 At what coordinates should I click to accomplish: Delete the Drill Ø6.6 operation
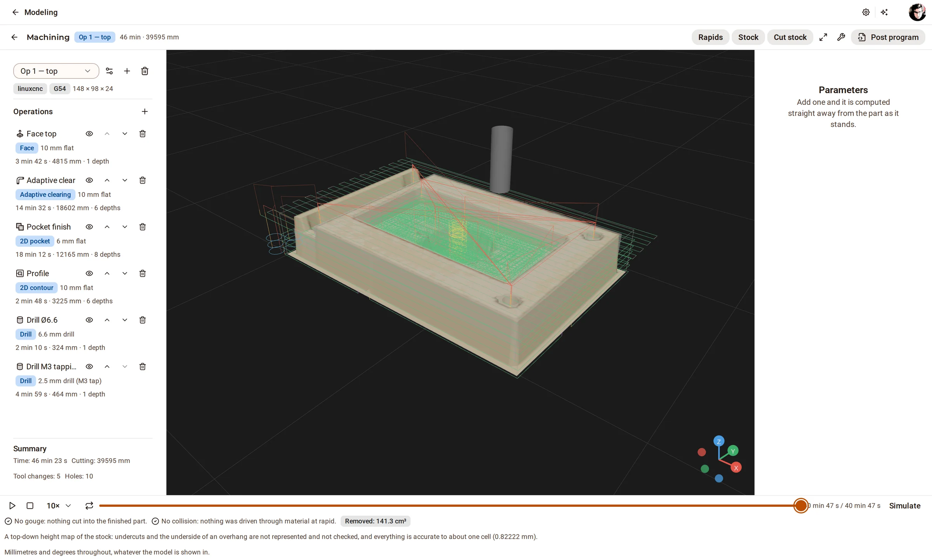[x=143, y=320]
